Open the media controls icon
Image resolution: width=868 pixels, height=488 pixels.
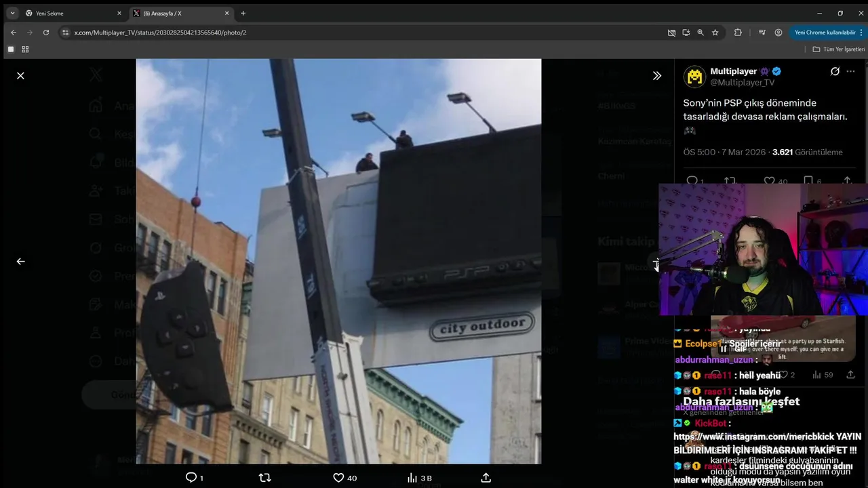(762, 32)
